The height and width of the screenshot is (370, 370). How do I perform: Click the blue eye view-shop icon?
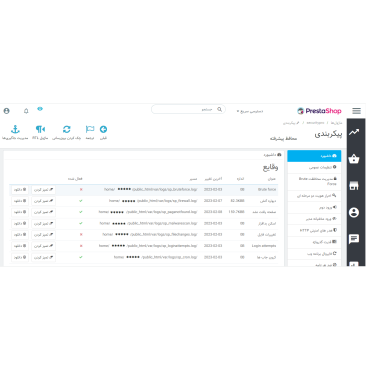pos(40,109)
